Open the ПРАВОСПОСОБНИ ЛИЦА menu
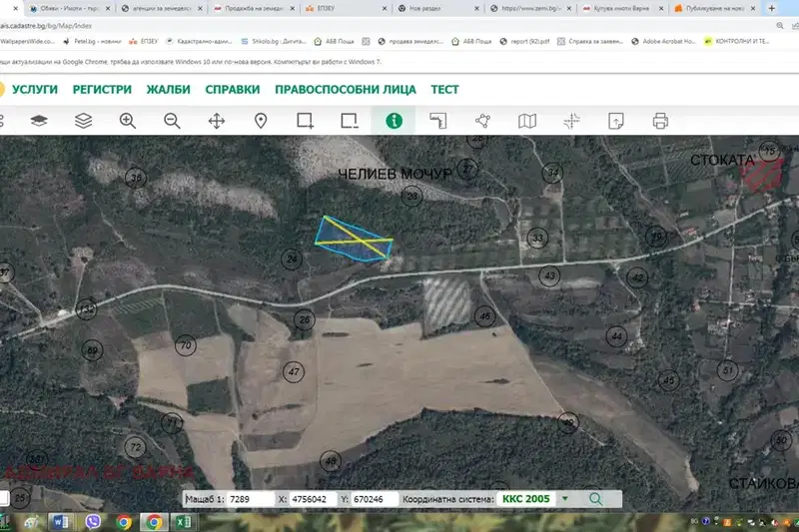This screenshot has height=532, width=799. tap(346, 90)
